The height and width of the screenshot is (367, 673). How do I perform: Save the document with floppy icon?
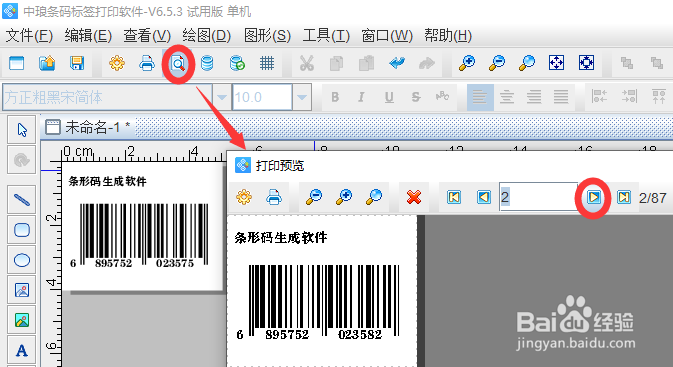click(x=77, y=63)
